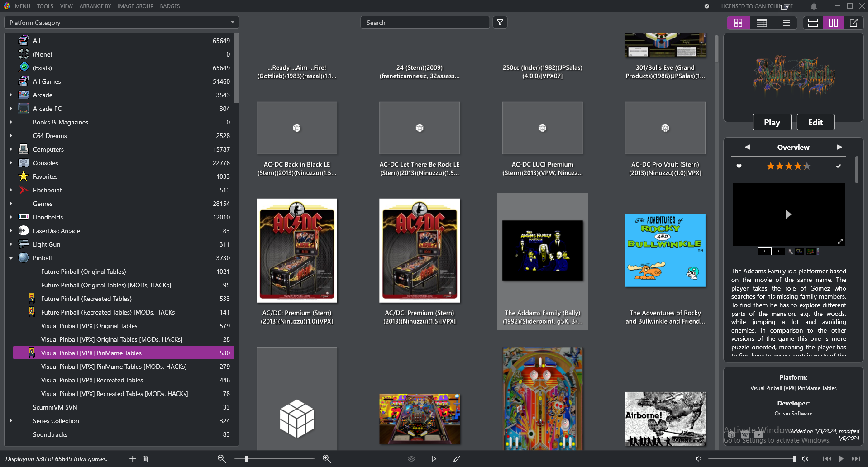Collapse the Pinball category
Screen dimensions: 868x467
(x=10, y=258)
